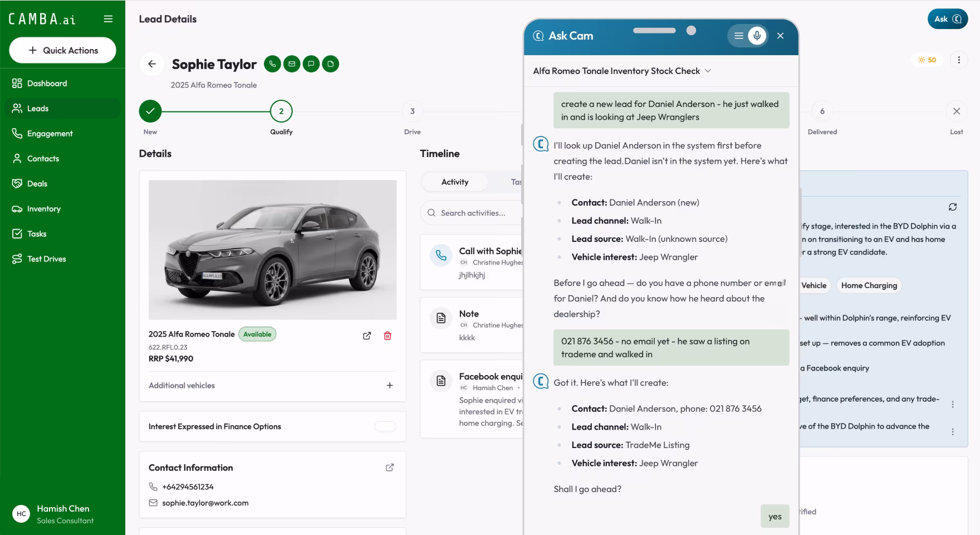Click the email sophie.taylor@work.com

[x=205, y=503]
